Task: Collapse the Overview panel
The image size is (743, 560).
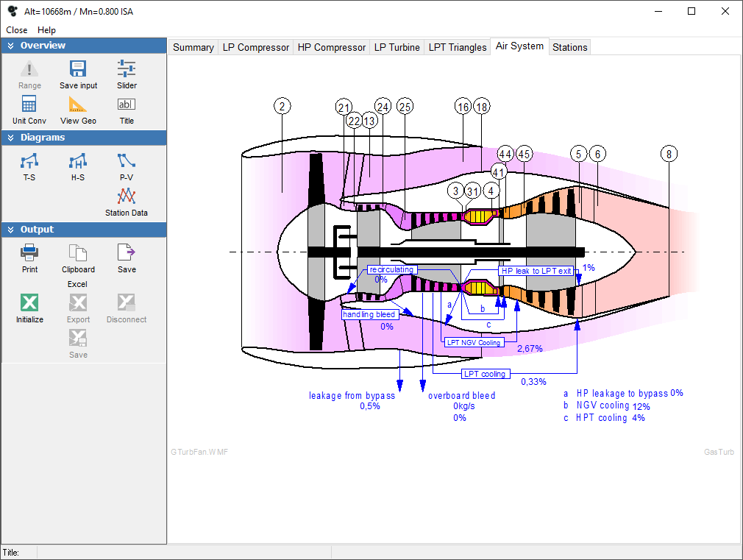Action: tap(9, 45)
